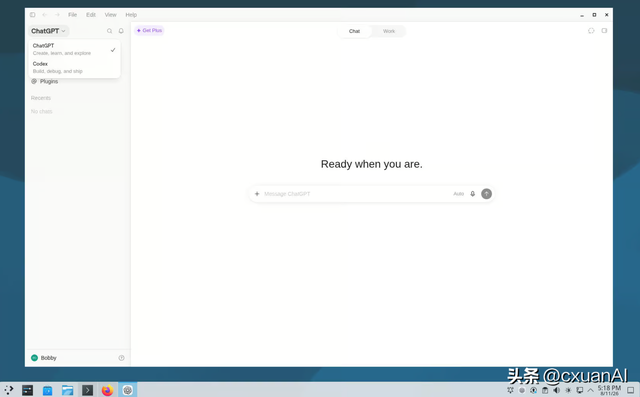Open notifications bell in ChatGPT sidebar
The width and height of the screenshot is (640, 397).
coord(121,31)
